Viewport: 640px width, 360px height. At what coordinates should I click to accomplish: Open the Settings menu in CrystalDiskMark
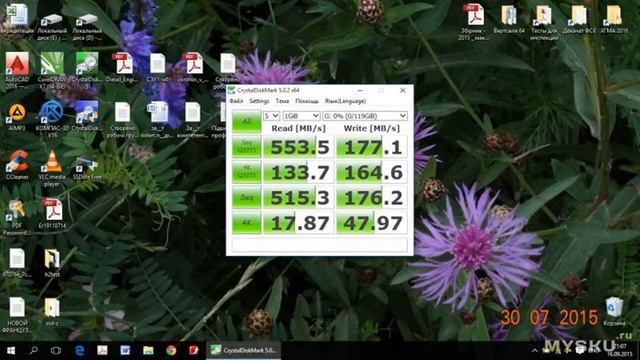point(259,101)
